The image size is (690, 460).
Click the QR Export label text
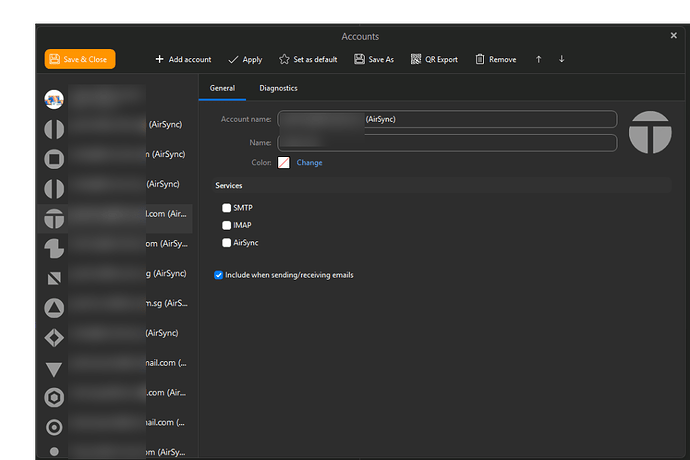click(x=441, y=59)
